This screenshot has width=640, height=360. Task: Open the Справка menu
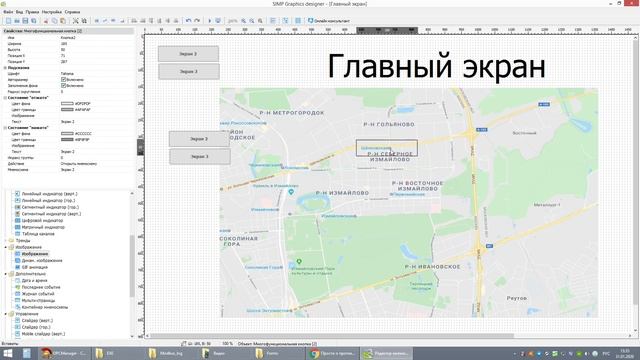click(72, 12)
